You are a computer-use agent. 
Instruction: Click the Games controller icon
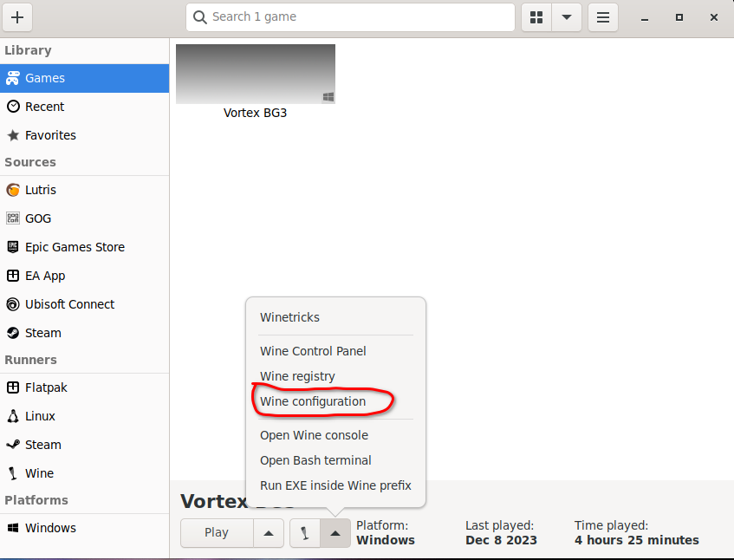tap(13, 78)
